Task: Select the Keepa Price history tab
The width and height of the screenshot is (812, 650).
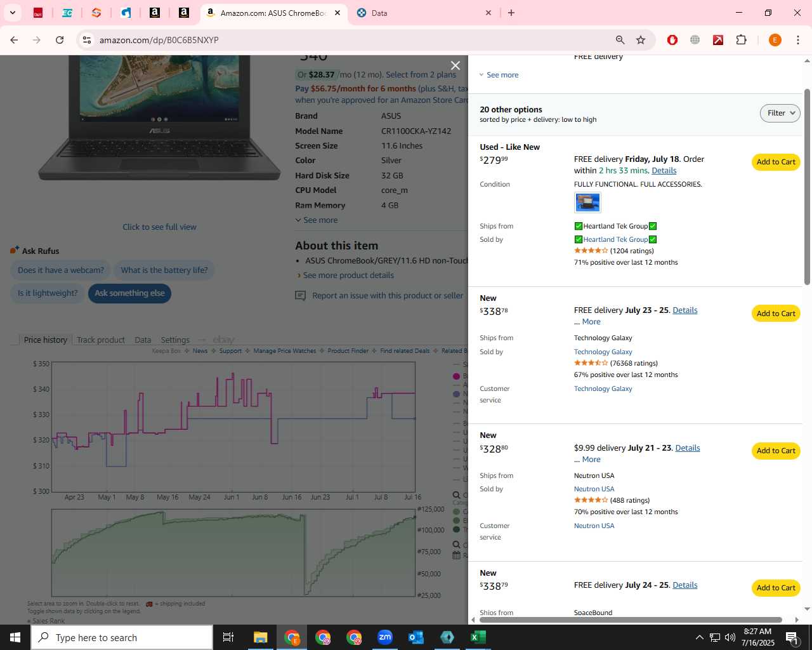Action: (x=46, y=340)
